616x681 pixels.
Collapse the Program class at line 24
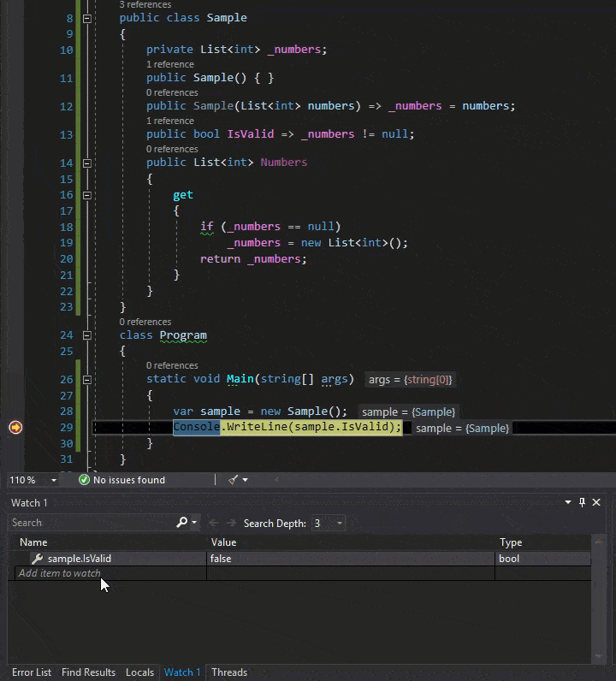[87, 335]
